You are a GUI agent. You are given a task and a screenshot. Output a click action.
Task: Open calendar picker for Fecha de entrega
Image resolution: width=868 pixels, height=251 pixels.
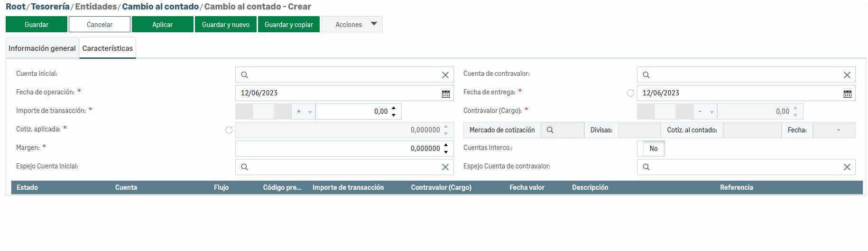click(x=847, y=93)
